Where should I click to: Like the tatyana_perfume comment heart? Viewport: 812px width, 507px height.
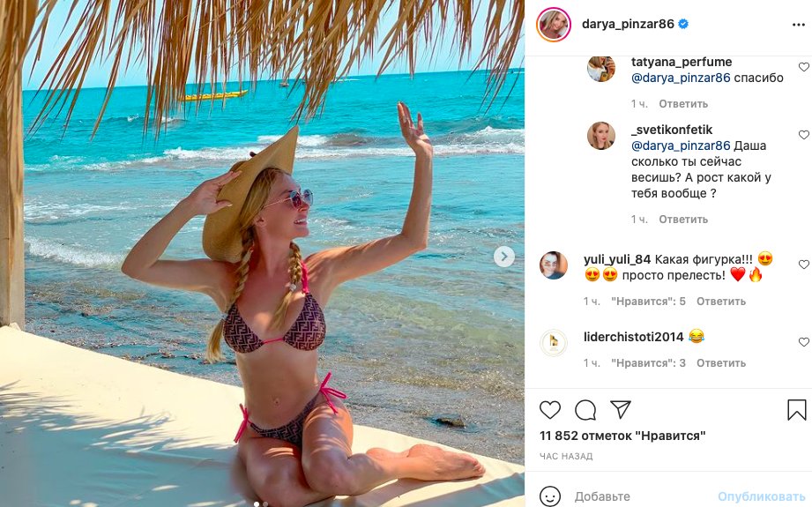[x=803, y=67]
